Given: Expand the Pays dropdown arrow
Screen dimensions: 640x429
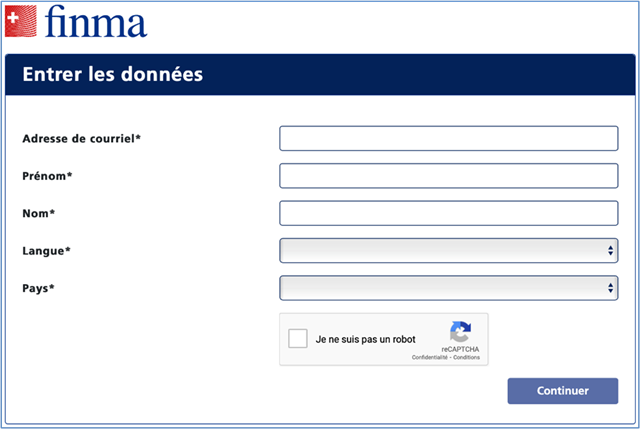Looking at the screenshot, I should point(610,289).
